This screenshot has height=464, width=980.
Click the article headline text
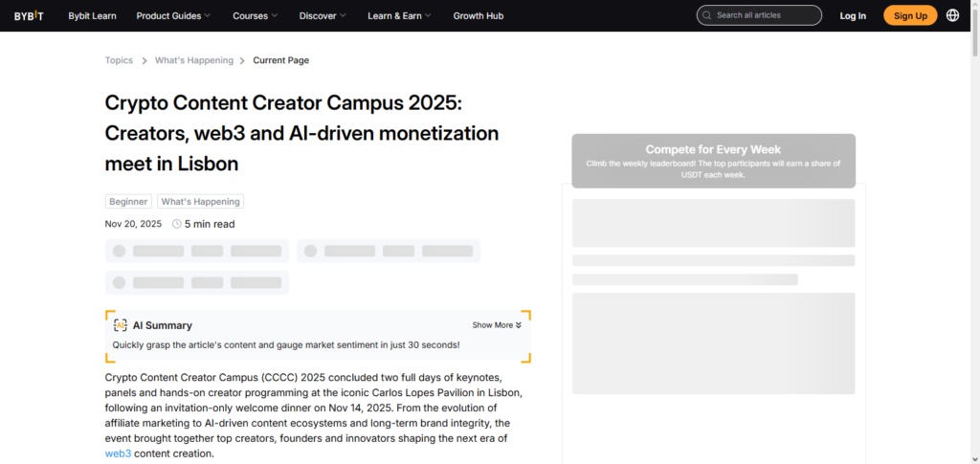301,134
